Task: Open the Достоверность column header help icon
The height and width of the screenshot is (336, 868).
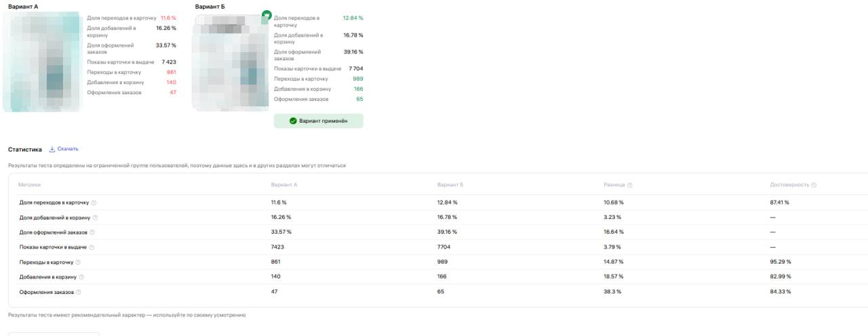Action: click(814, 185)
